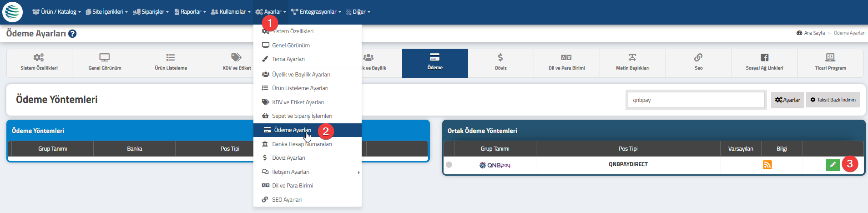Screen dimensions: 868x213
Task: Click the Taksit Bazlı İndirim button
Action: [x=833, y=100]
